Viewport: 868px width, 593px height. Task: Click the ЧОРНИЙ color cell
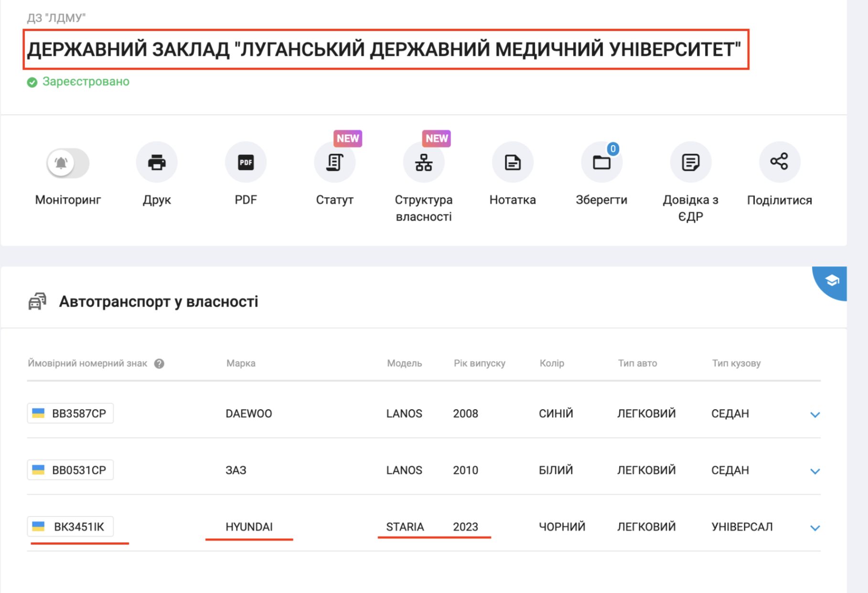[562, 527]
